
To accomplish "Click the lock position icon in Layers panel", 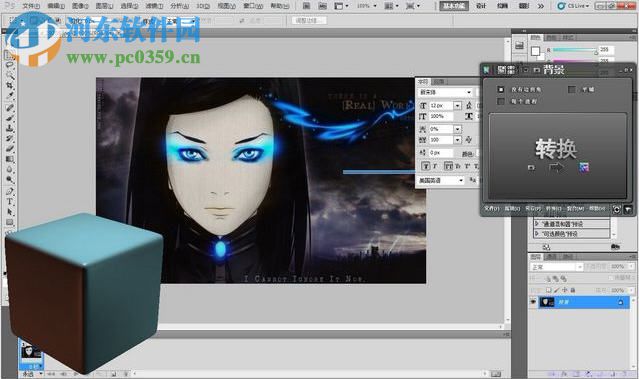I will click(564, 290).
